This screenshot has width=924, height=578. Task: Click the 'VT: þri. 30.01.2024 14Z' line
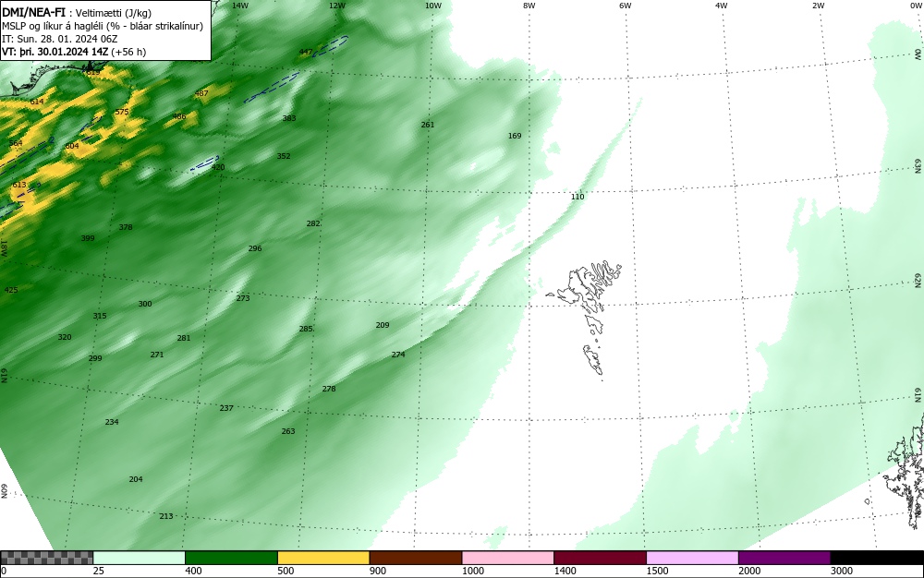[x=74, y=52]
